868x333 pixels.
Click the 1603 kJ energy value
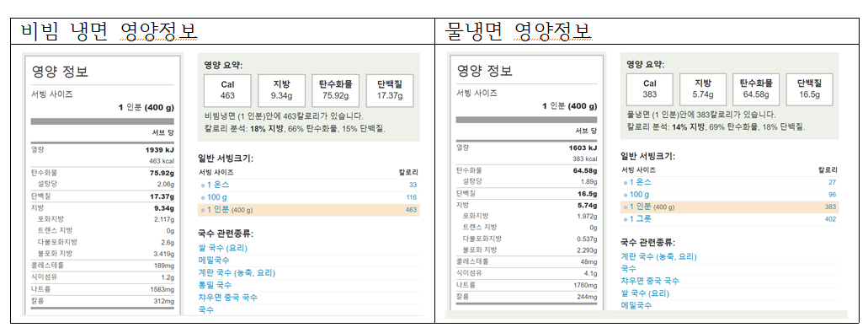583,148
